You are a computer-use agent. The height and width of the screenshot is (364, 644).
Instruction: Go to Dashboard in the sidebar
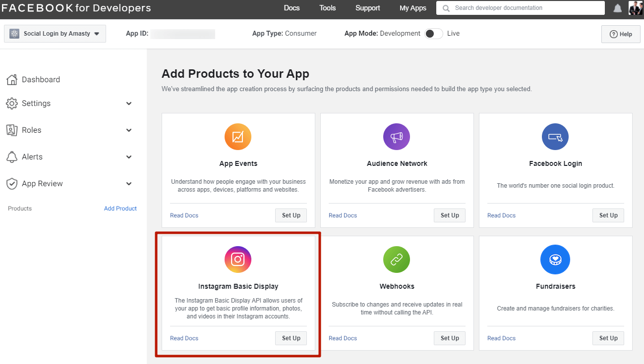tap(41, 80)
